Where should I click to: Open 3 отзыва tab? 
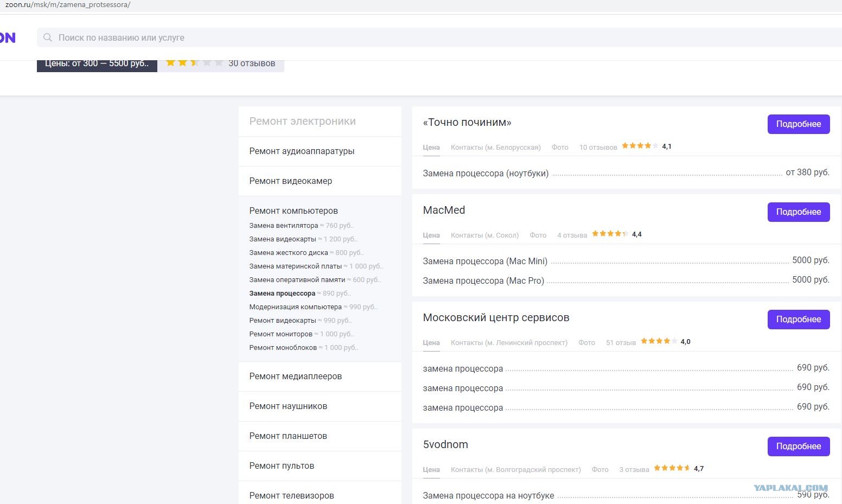[x=634, y=470]
